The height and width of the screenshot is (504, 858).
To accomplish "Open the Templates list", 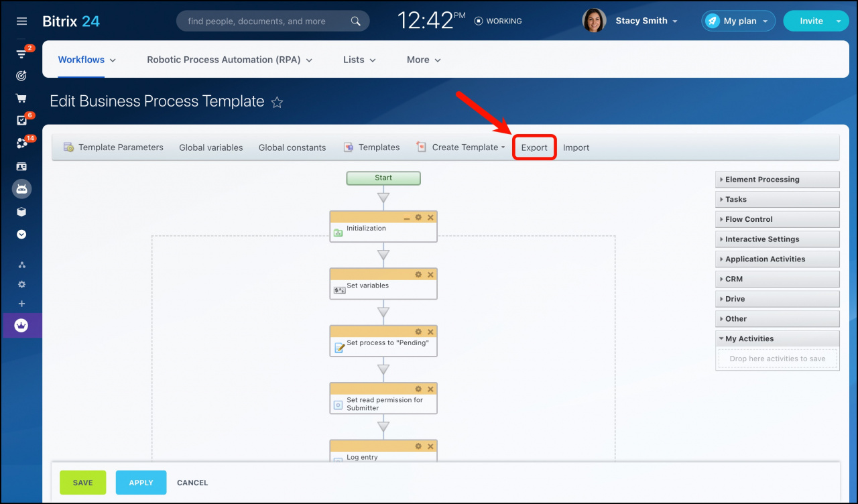I will pyautogui.click(x=371, y=147).
